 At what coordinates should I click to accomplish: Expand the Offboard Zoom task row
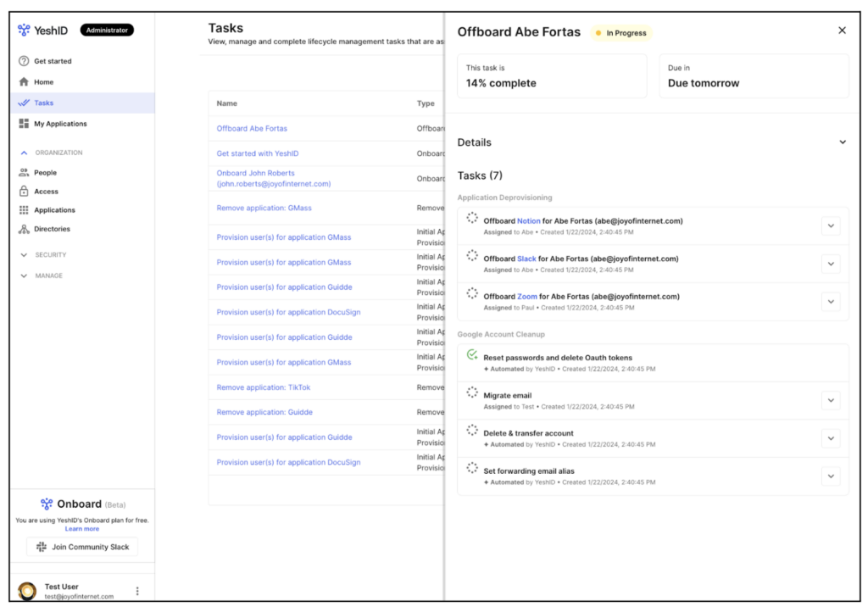pyautogui.click(x=831, y=301)
